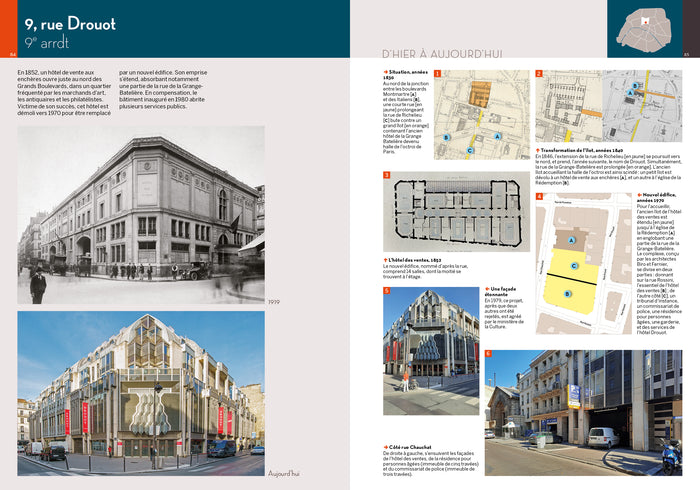Click the orange number 1 badge
This screenshot has height=490, width=700.
(x=437, y=74)
